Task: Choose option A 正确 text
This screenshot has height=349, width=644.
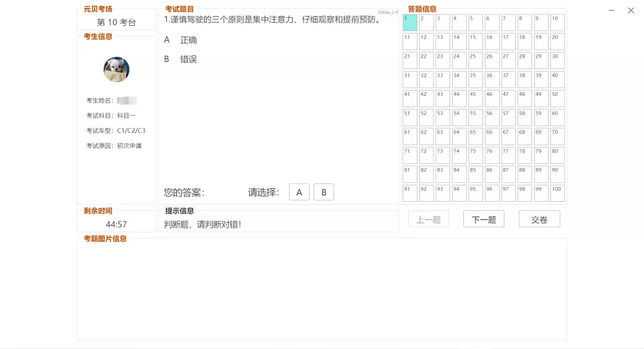Action: click(x=188, y=40)
